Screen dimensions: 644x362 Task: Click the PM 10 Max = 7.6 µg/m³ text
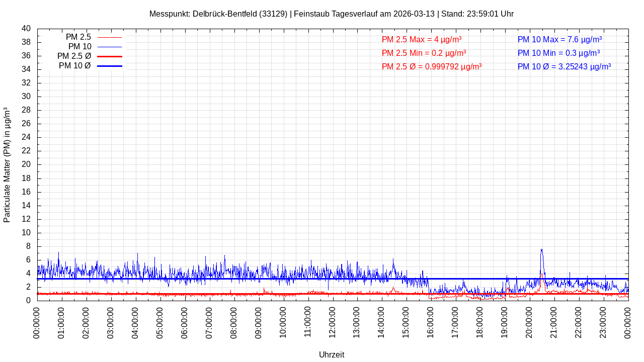(559, 40)
